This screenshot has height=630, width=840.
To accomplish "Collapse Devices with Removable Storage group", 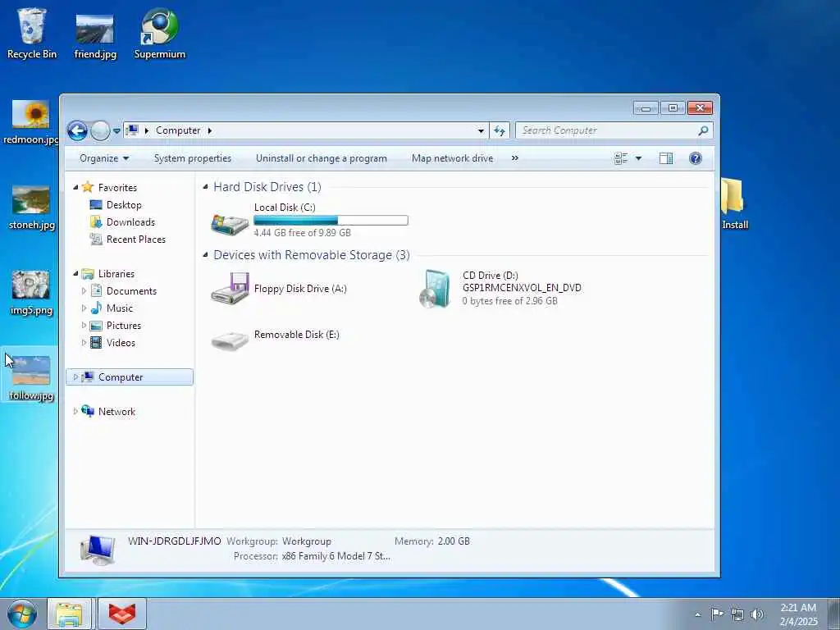I will tap(206, 255).
